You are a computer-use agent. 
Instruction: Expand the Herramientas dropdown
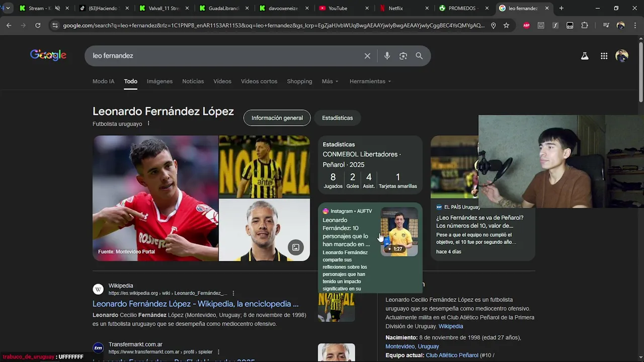(370, 81)
